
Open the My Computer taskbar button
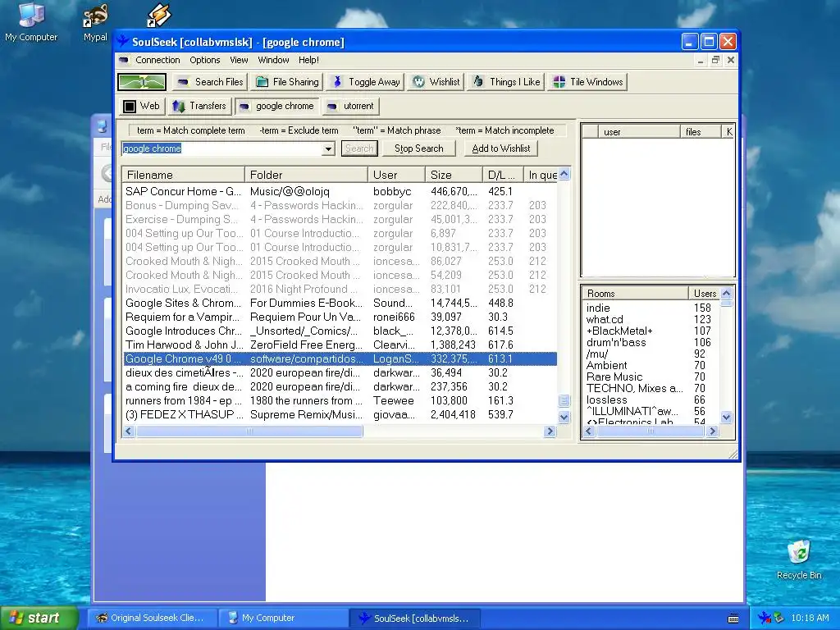coord(284,618)
